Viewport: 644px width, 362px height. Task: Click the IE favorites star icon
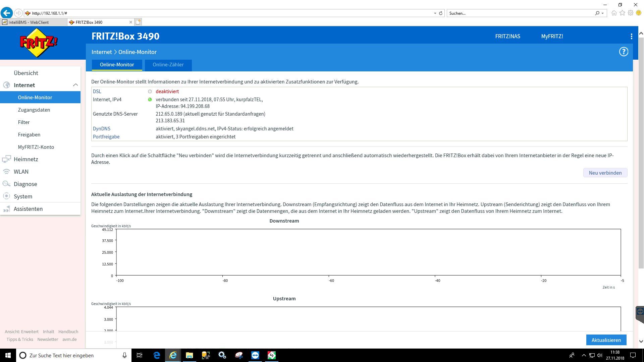click(x=622, y=13)
